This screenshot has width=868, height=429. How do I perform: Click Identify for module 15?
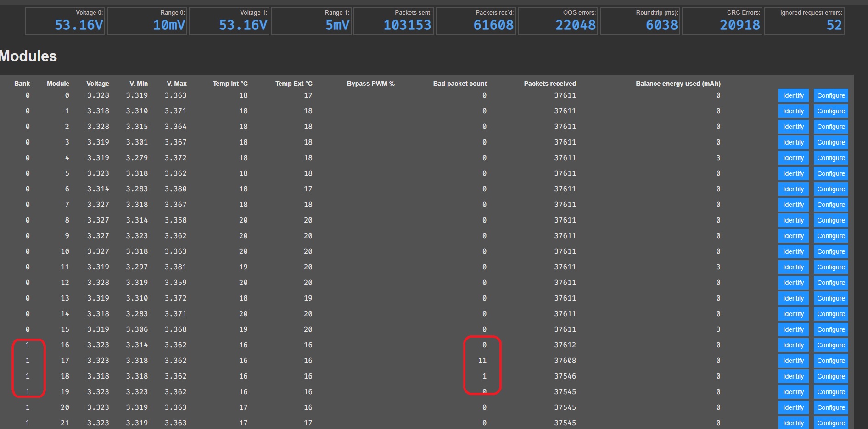pos(793,329)
